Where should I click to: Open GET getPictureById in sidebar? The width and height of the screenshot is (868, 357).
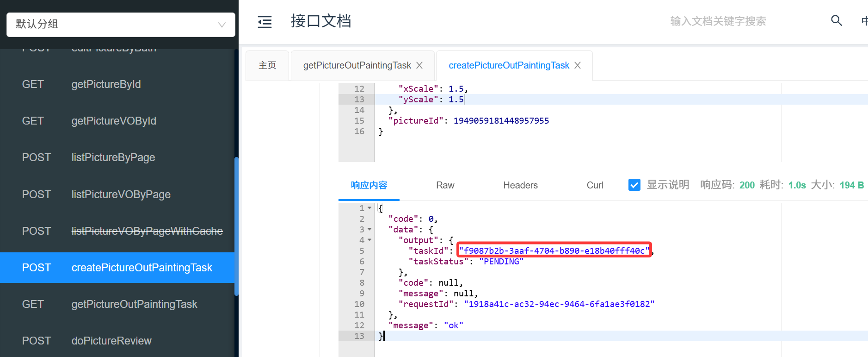click(x=117, y=84)
